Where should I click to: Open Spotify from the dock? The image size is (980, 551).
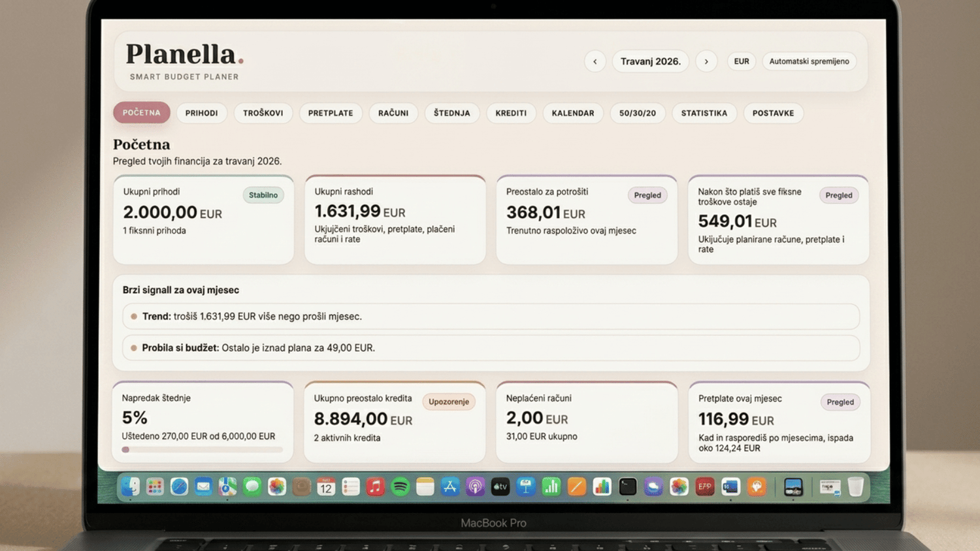pos(400,486)
